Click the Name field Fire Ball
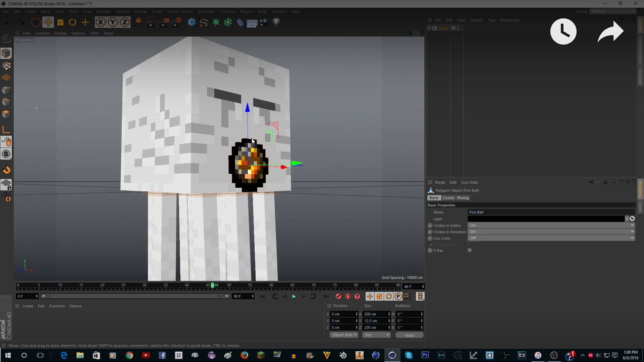This screenshot has height=362, width=644. pos(551,212)
